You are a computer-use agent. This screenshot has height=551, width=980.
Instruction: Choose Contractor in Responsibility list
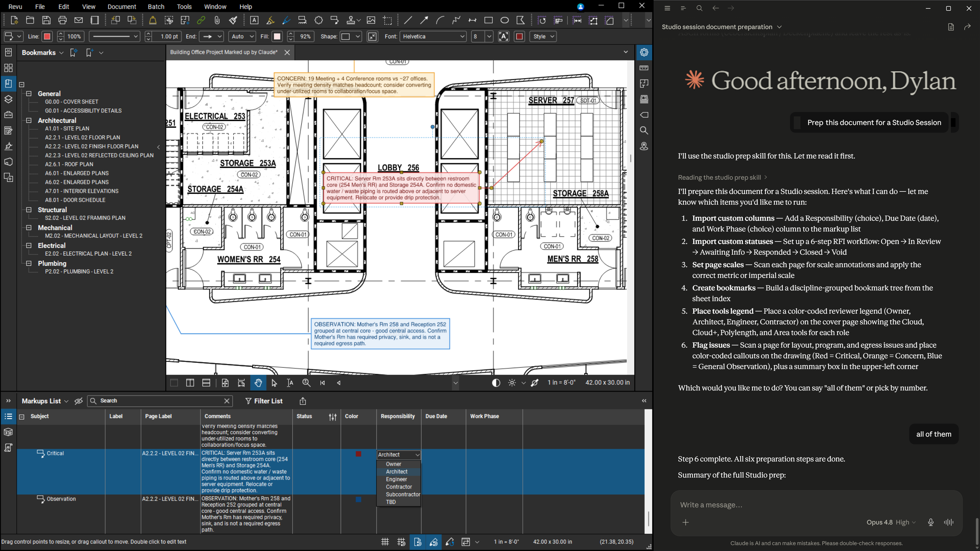click(x=399, y=487)
